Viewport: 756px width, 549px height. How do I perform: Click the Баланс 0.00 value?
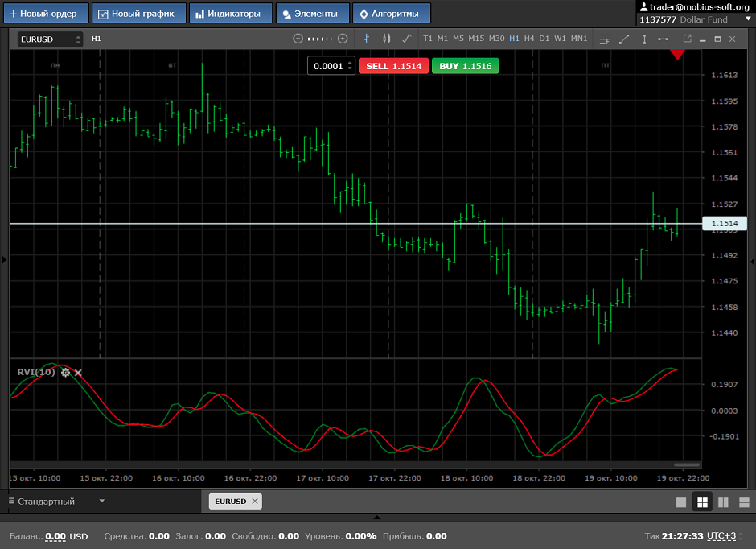pos(55,536)
